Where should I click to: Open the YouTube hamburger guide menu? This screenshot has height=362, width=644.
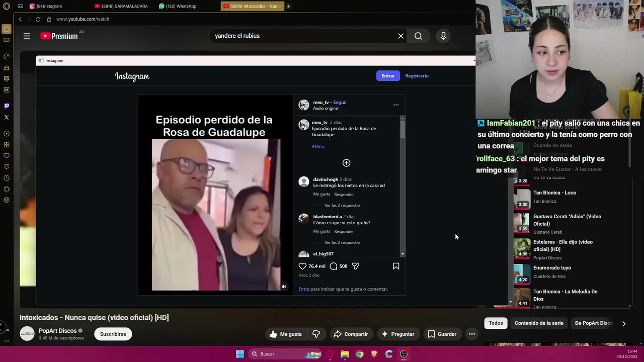click(27, 36)
